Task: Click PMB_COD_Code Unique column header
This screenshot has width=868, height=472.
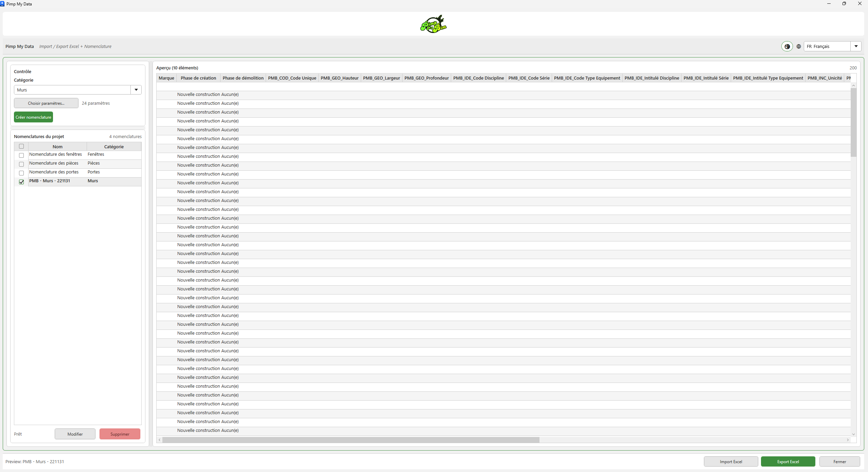Action: (x=292, y=78)
